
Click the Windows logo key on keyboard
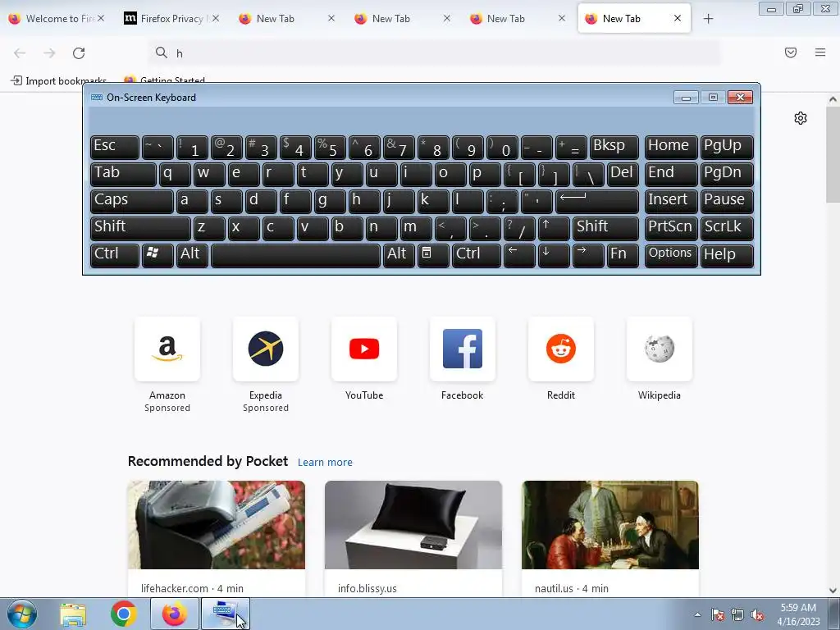pyautogui.click(x=157, y=255)
